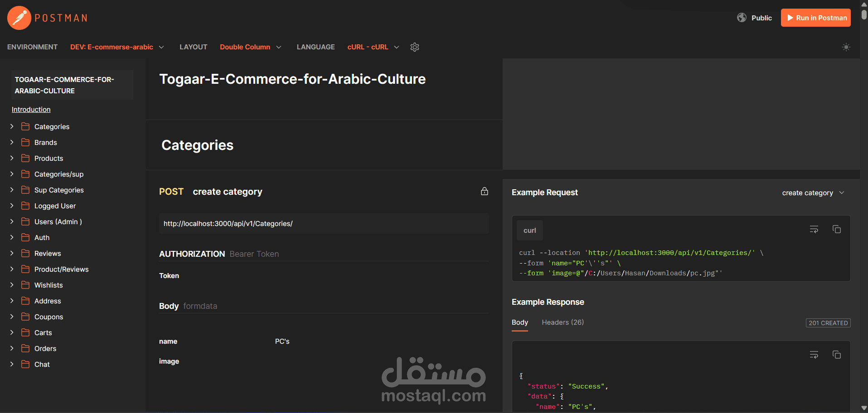Open the Introduction link in sidebar
868x413 pixels.
click(31, 110)
